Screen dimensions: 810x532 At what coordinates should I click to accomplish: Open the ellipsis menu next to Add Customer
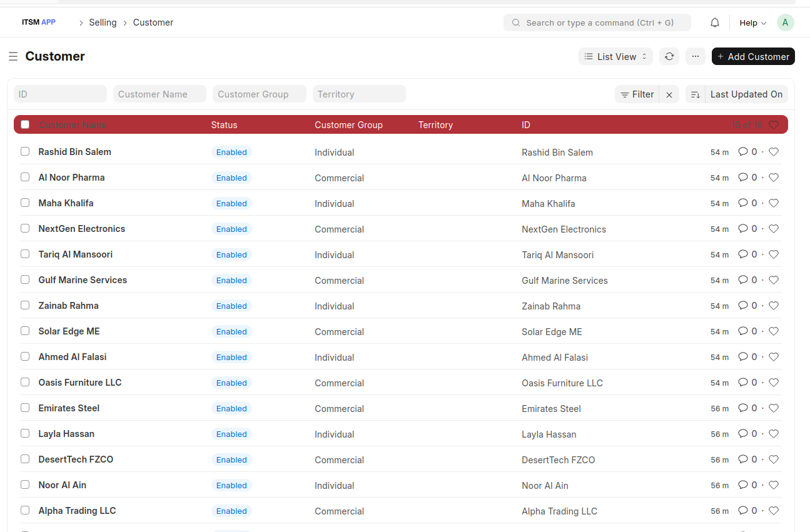pos(695,56)
